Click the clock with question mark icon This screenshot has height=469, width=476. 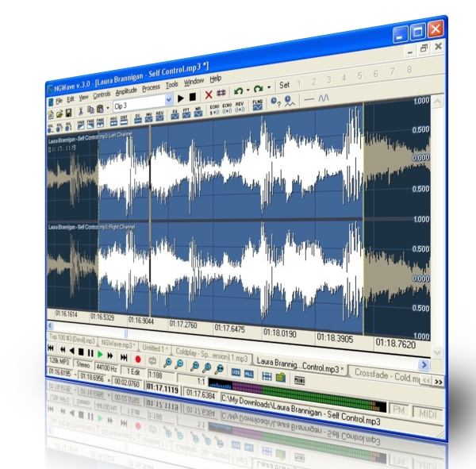(x=275, y=102)
